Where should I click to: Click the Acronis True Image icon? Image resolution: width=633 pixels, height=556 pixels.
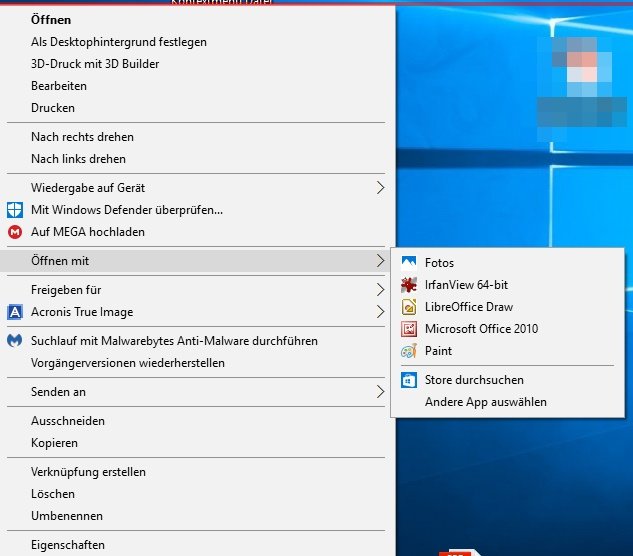(15, 312)
